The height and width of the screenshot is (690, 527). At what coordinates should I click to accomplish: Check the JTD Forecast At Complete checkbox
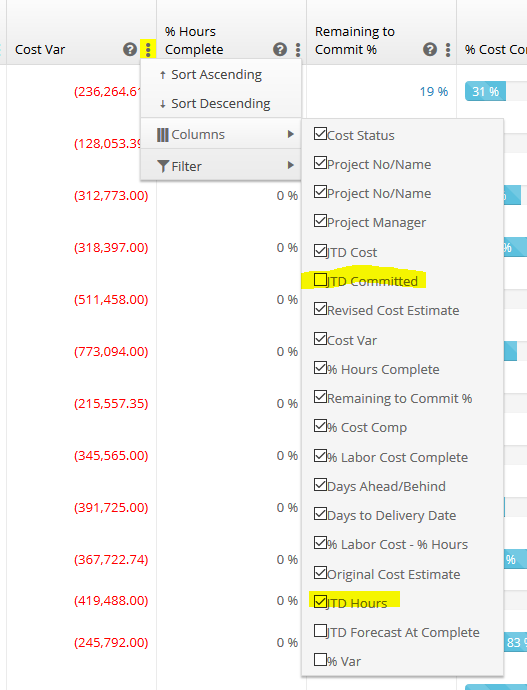[x=320, y=631]
